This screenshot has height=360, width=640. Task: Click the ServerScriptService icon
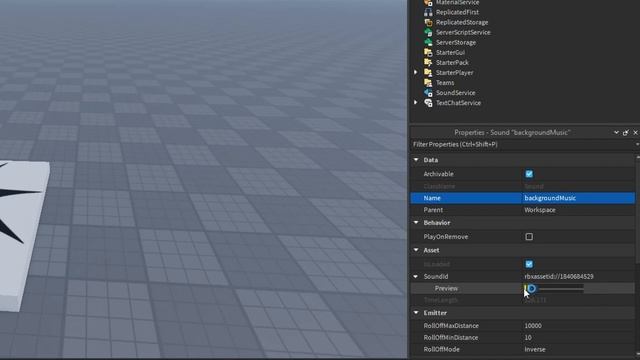click(x=428, y=32)
